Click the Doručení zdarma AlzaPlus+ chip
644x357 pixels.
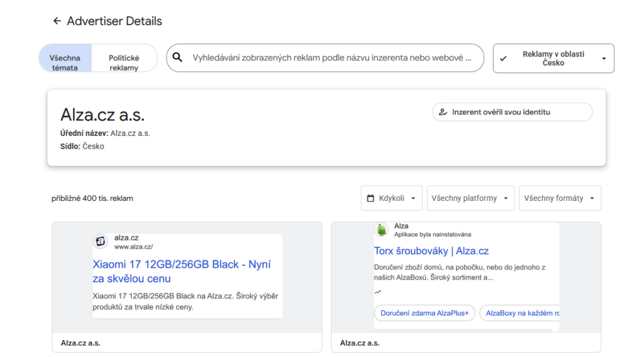[x=424, y=313]
